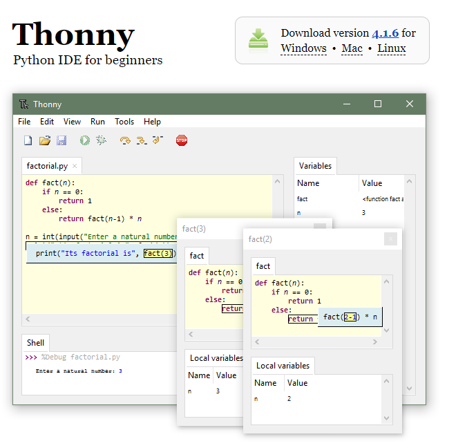Open the File menu
476x448 pixels.
[x=24, y=122]
